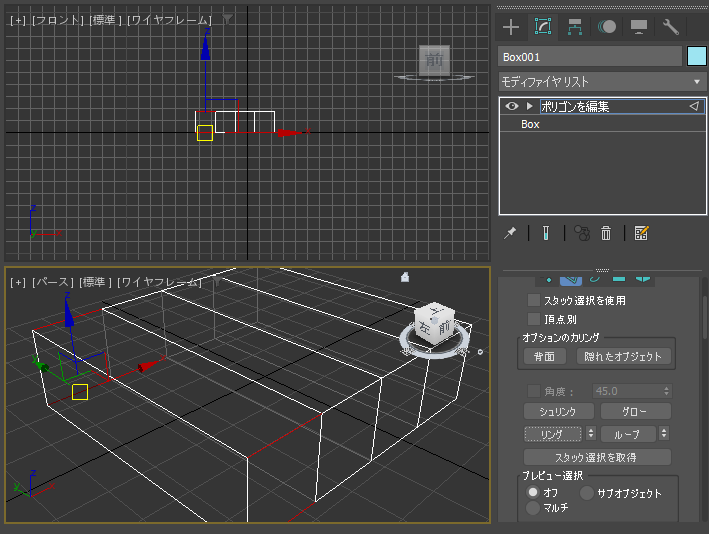Click the ViewCube home icon in Perspective viewport
The height and width of the screenshot is (534, 709).
tap(405, 277)
